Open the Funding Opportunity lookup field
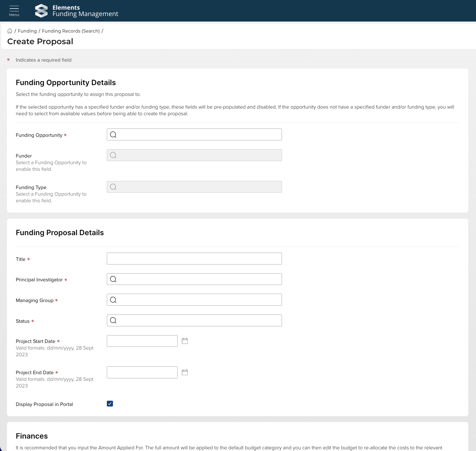 coord(199,135)
